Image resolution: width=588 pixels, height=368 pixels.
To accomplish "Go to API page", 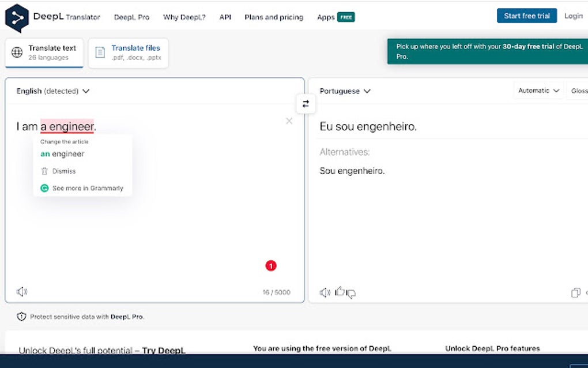I will 225,17.
